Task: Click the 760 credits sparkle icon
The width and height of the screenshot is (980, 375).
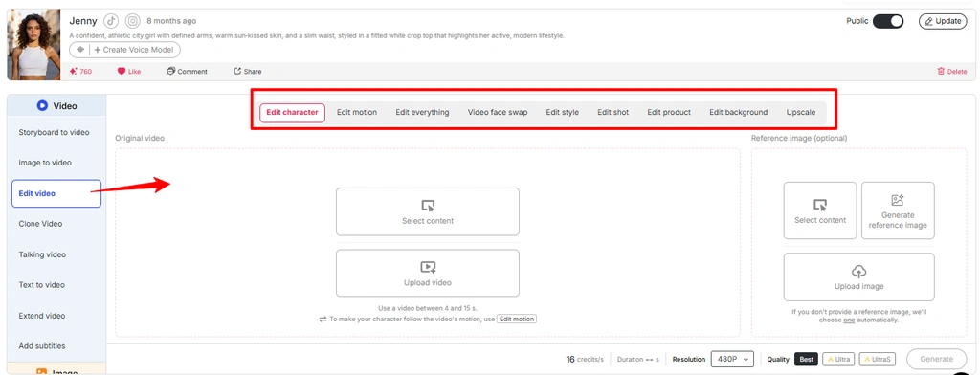Action: 73,71
